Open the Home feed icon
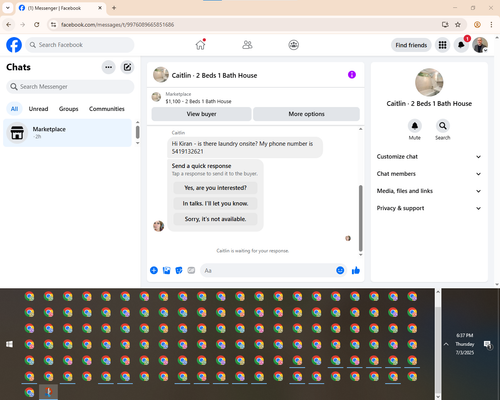The image size is (500, 400). coord(200,45)
